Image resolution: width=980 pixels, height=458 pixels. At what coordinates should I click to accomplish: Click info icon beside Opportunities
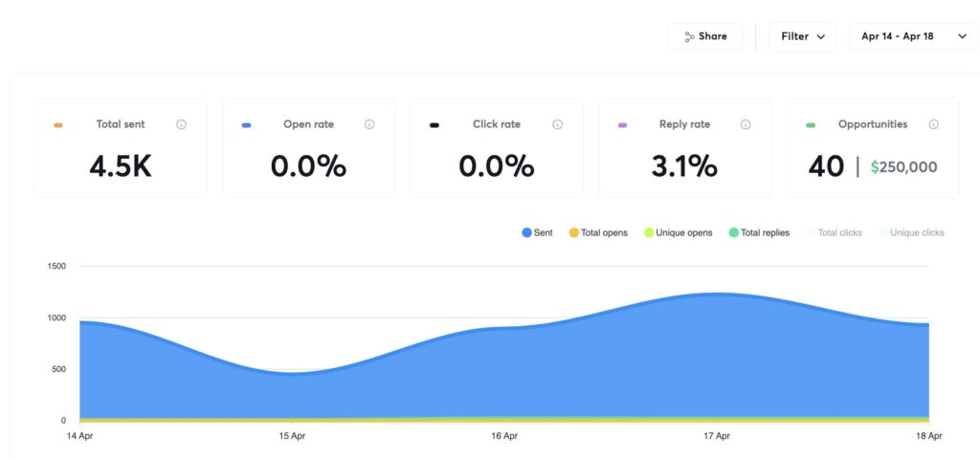click(x=933, y=124)
